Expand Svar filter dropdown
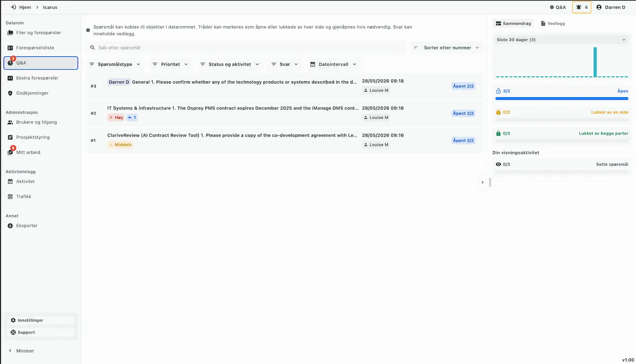The width and height of the screenshot is (636, 364). coord(285,64)
